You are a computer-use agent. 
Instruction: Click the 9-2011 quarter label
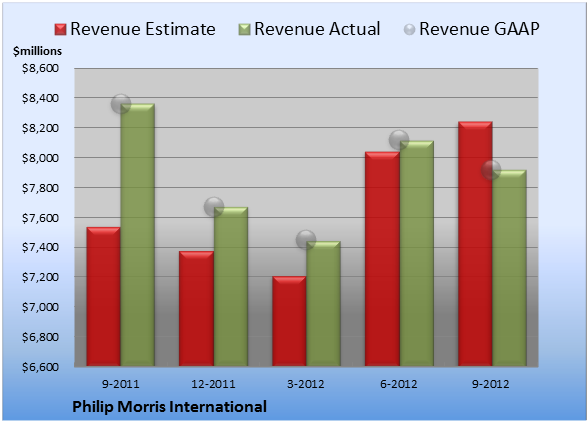pos(120,384)
